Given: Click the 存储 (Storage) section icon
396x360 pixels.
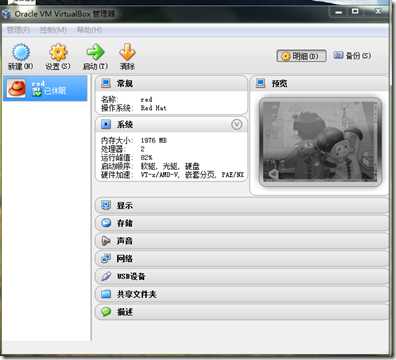Looking at the screenshot, I should click(x=106, y=223).
